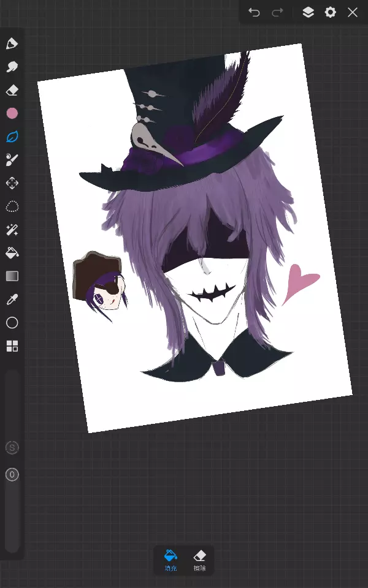Select the magic wand tool
The width and height of the screenshot is (368, 588).
click(x=12, y=230)
